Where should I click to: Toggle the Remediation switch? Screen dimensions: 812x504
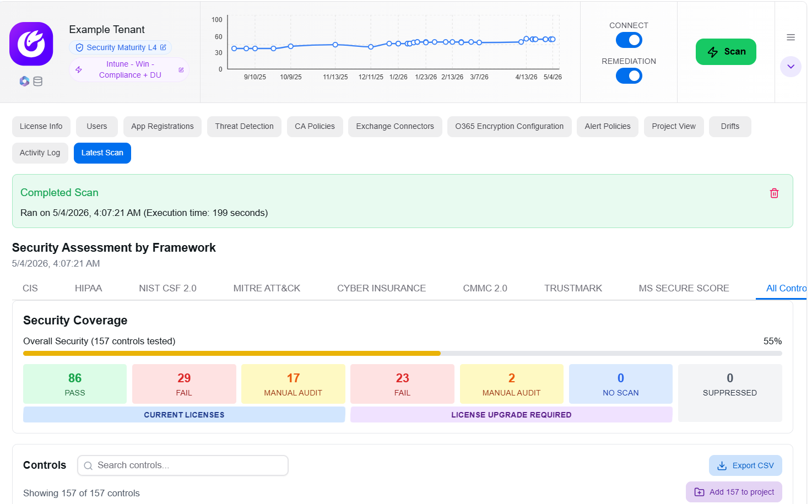point(629,76)
